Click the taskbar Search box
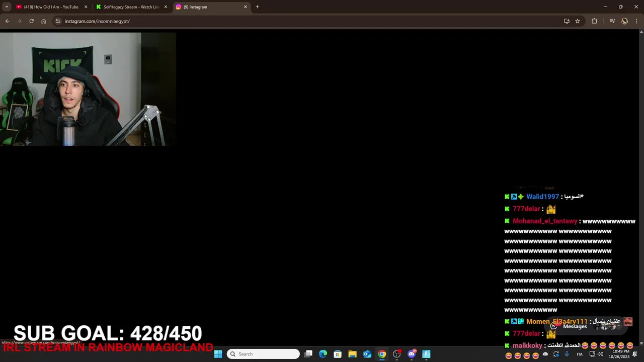 click(x=263, y=354)
